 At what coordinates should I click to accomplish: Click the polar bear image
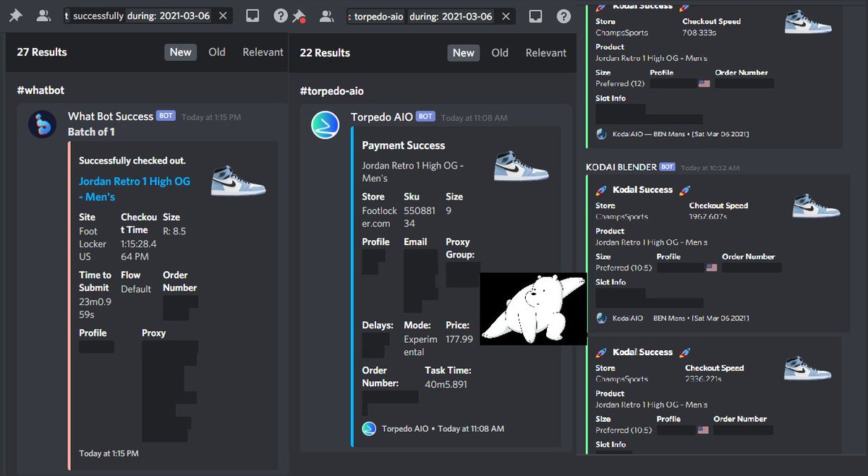[x=533, y=309]
